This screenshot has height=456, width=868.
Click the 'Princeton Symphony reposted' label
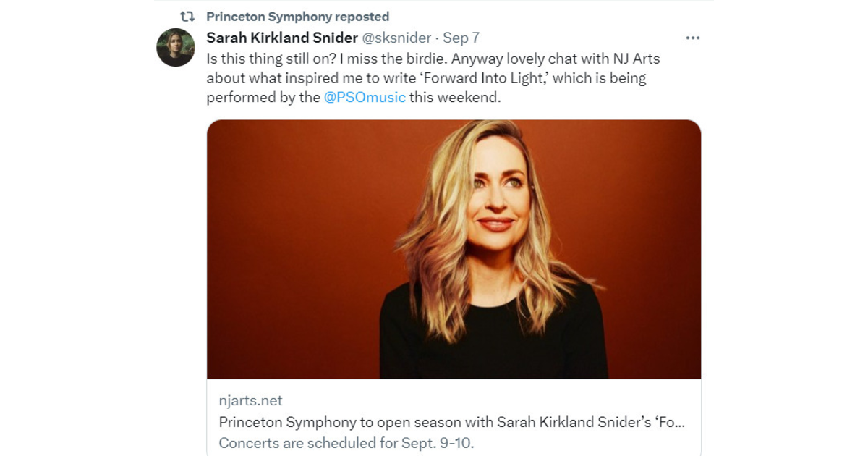coord(297,16)
